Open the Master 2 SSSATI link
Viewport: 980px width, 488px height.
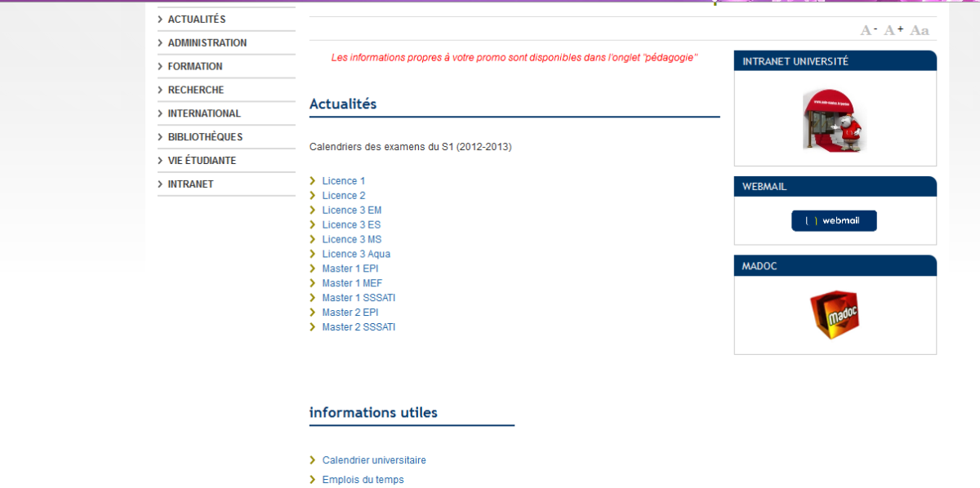[359, 328]
